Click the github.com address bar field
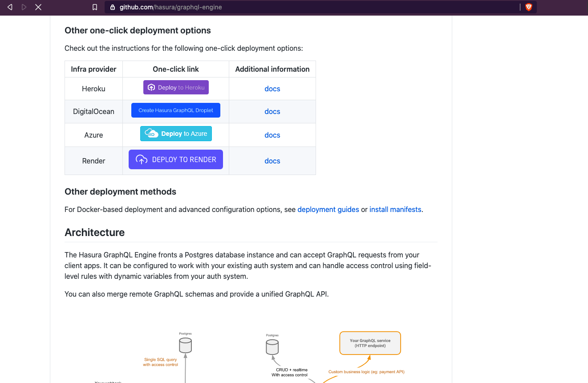 click(x=312, y=7)
